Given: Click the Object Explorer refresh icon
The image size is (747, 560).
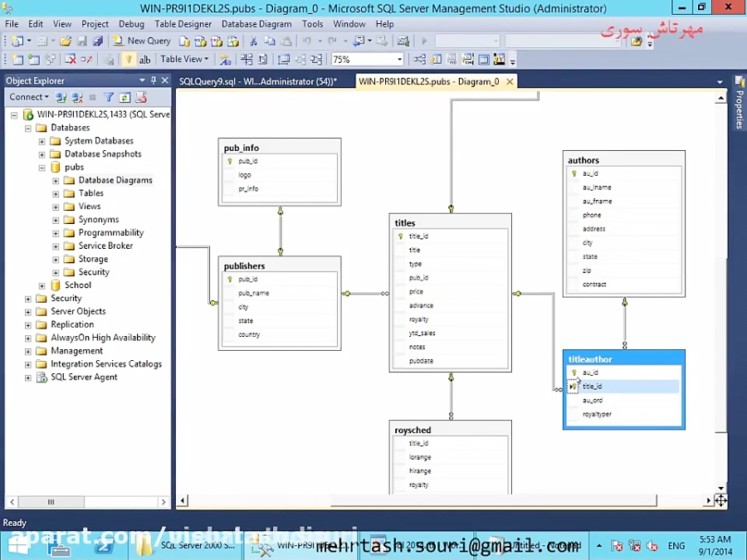Looking at the screenshot, I should pyautogui.click(x=124, y=97).
